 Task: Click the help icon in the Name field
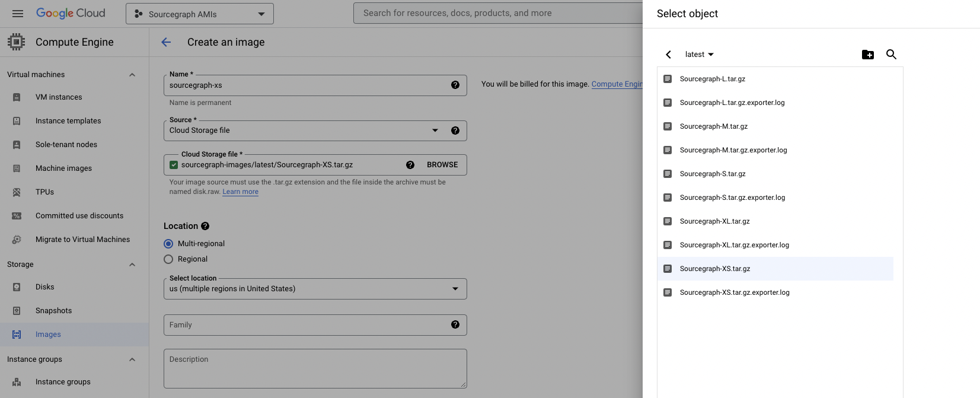click(455, 85)
